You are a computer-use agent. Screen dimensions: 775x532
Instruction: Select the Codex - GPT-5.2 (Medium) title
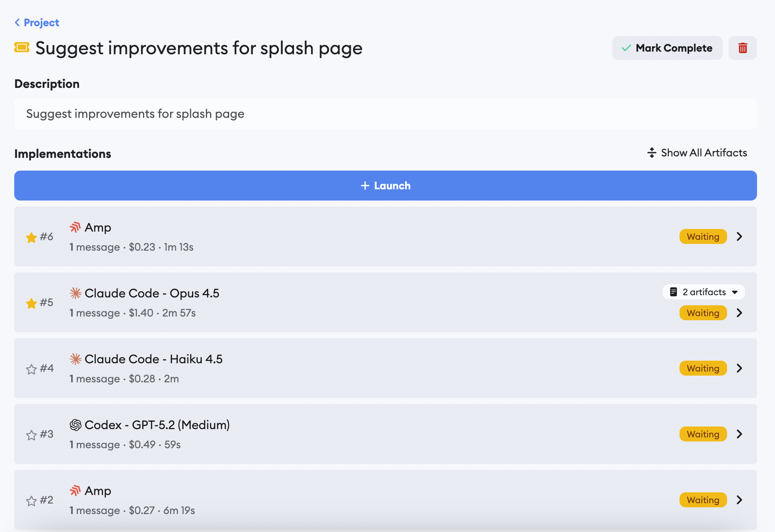pos(157,425)
